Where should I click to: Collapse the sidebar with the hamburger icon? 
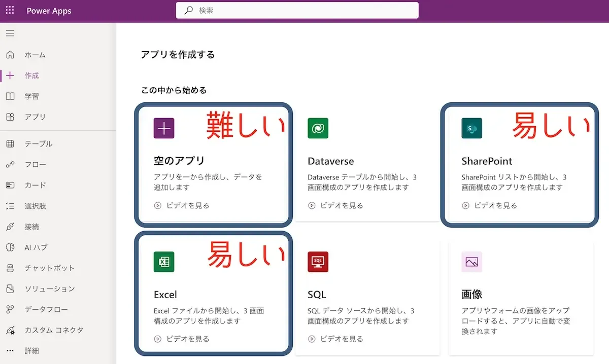tap(10, 33)
